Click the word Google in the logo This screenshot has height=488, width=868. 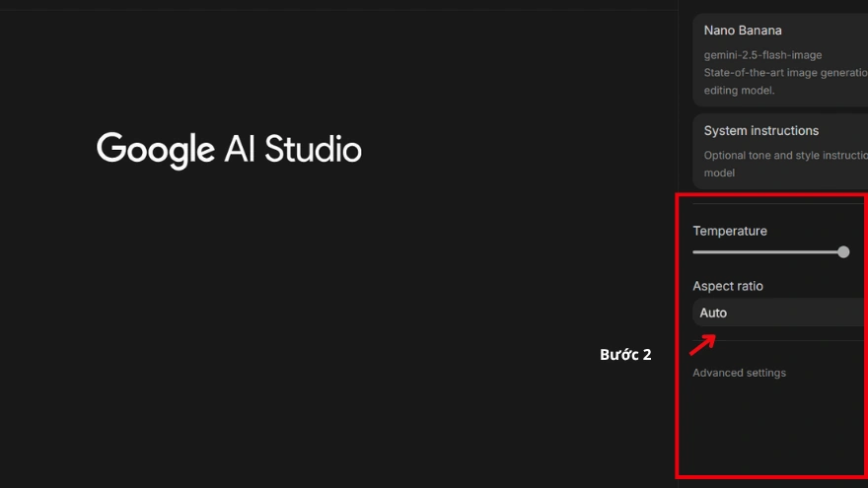[155, 149]
